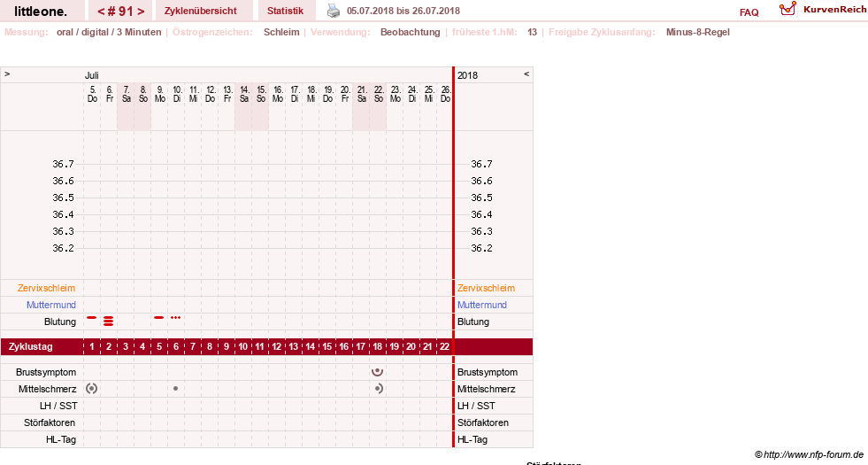Click Zyklustag number 10

coord(243,347)
